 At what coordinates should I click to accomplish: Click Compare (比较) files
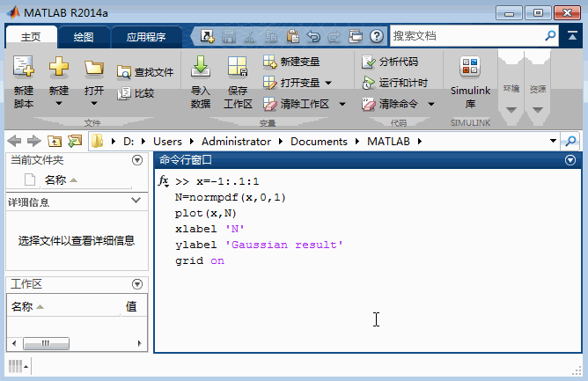(x=136, y=93)
